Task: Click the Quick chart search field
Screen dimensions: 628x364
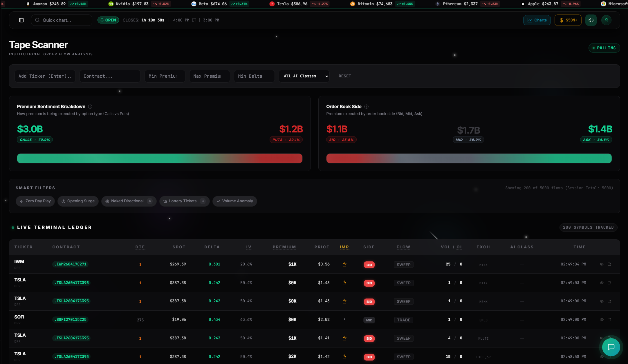Action: pos(62,20)
